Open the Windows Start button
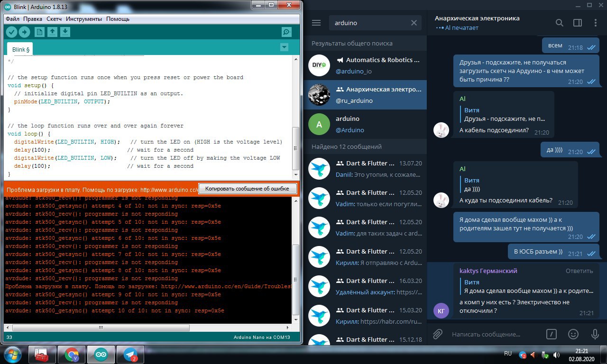The width and height of the screenshot is (607, 364). [13, 355]
